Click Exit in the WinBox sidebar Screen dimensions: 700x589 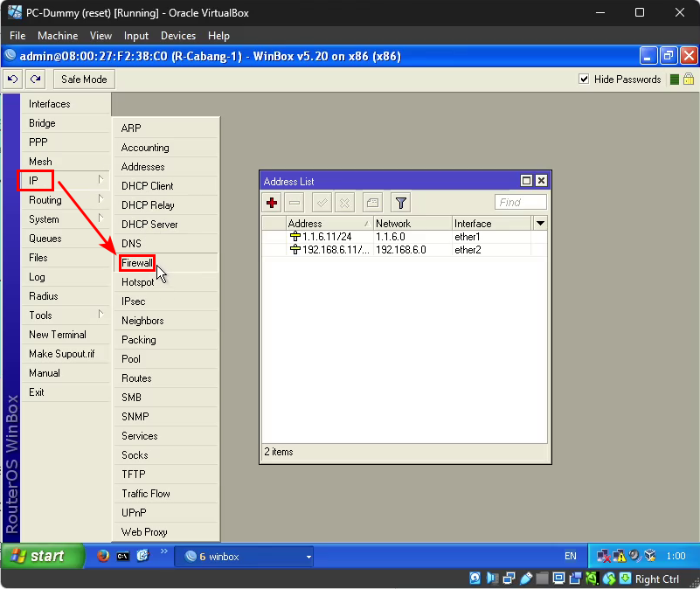click(x=66, y=392)
